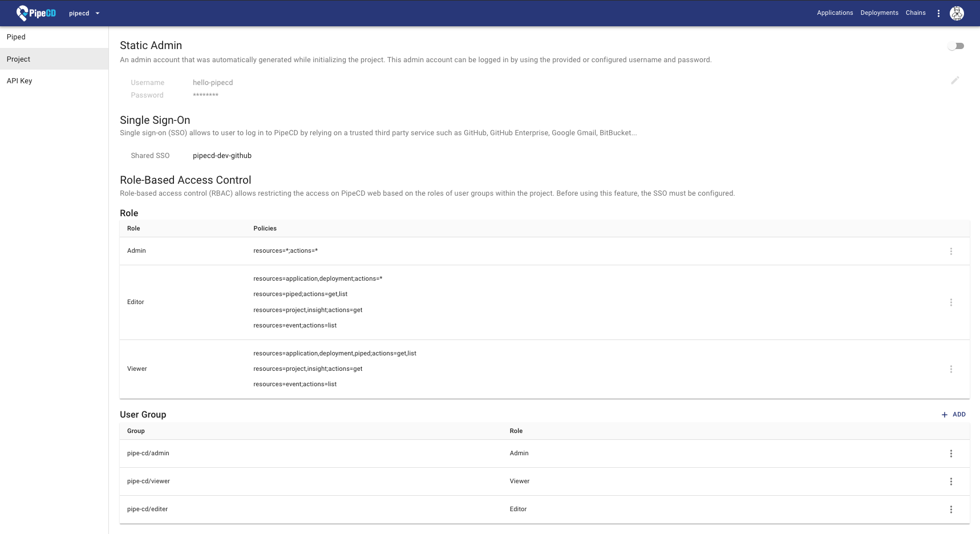This screenshot has width=980, height=534.
Task: Click ADD to create a user group
Action: tap(953, 415)
